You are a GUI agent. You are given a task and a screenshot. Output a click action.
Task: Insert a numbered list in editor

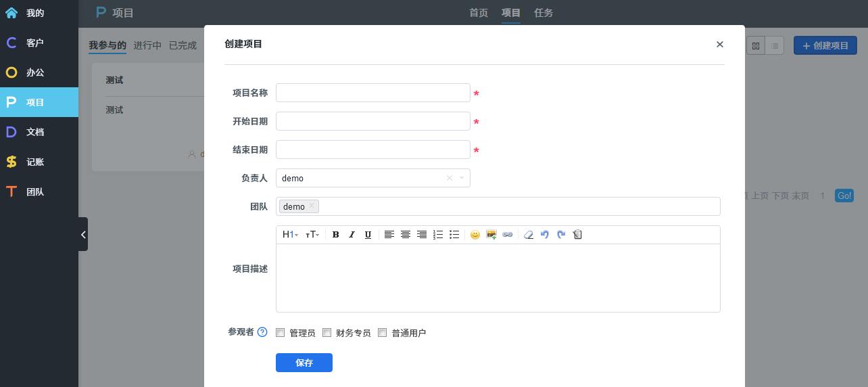pos(438,235)
